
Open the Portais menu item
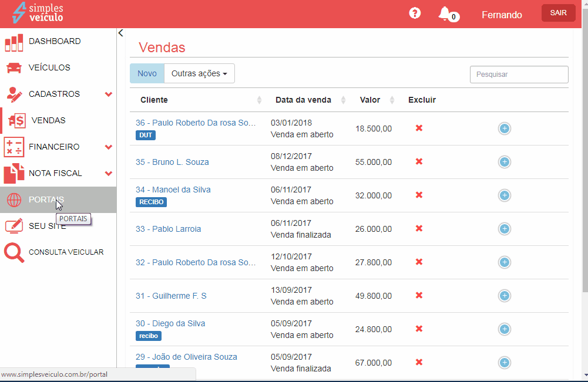tap(46, 200)
